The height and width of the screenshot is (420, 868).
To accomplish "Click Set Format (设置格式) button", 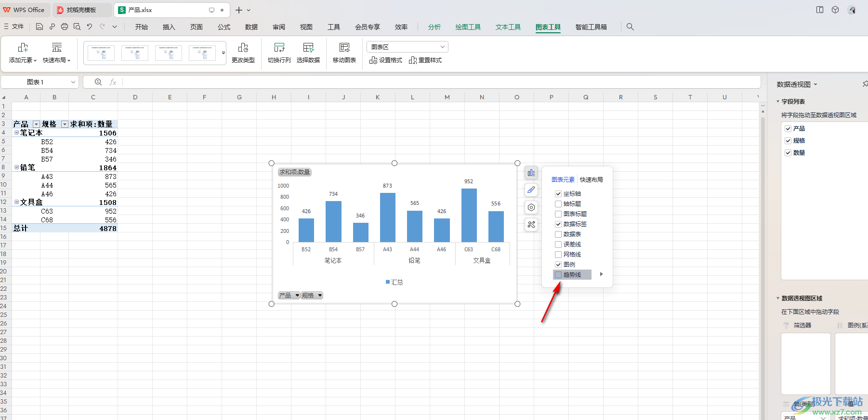I will 386,60.
